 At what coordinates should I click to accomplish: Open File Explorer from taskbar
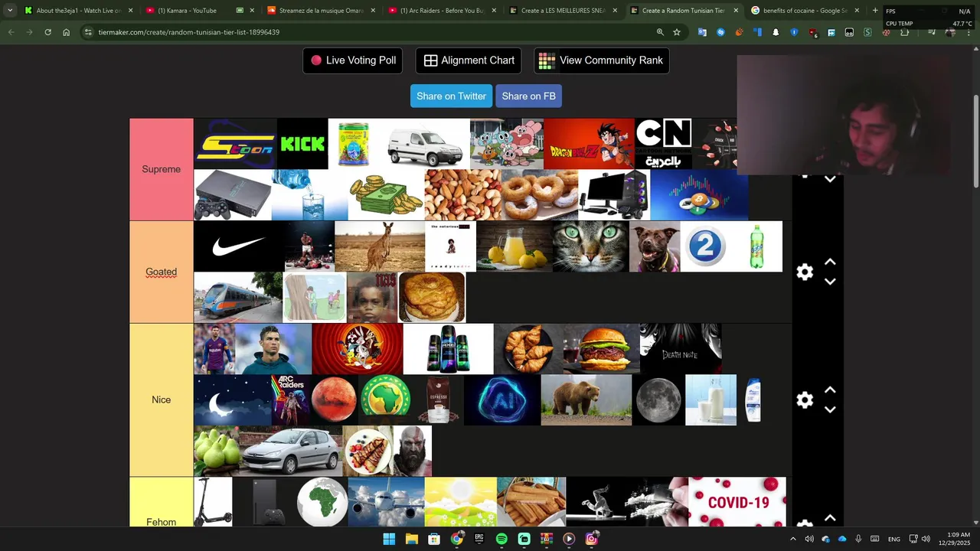tap(411, 539)
